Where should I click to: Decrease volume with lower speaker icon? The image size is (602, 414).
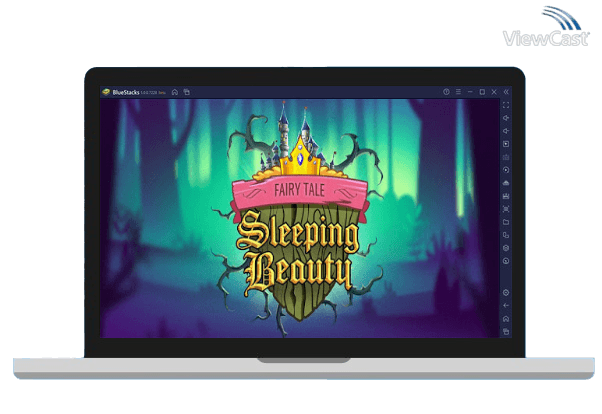point(506,131)
